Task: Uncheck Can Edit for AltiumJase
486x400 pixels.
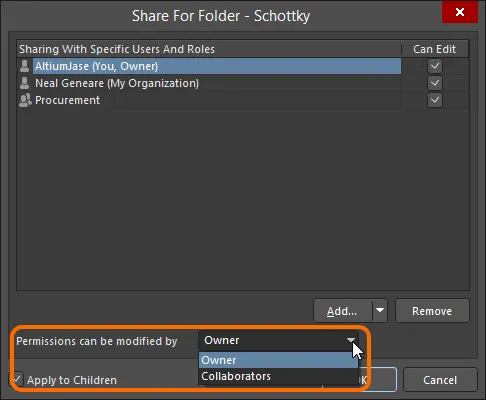Action: coord(435,66)
